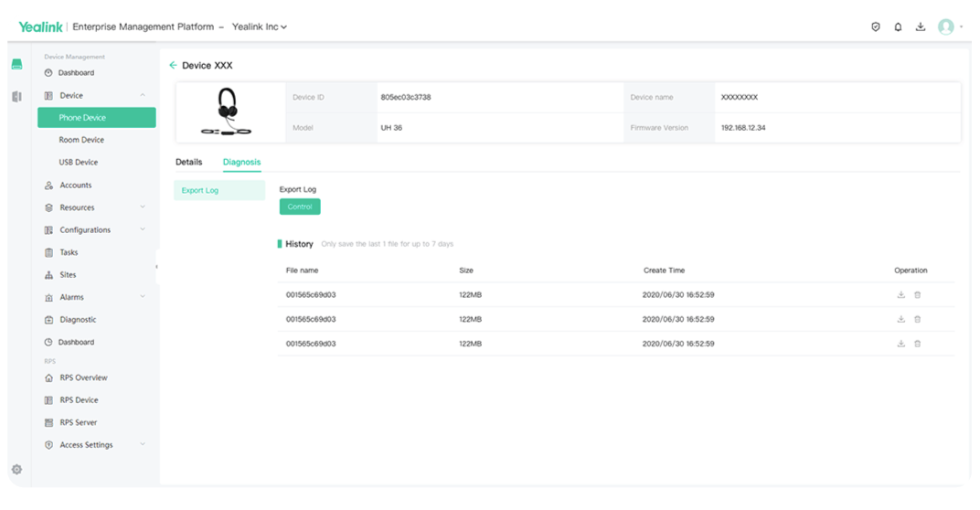Open RPS Device page
The image size is (980, 510).
(x=79, y=400)
